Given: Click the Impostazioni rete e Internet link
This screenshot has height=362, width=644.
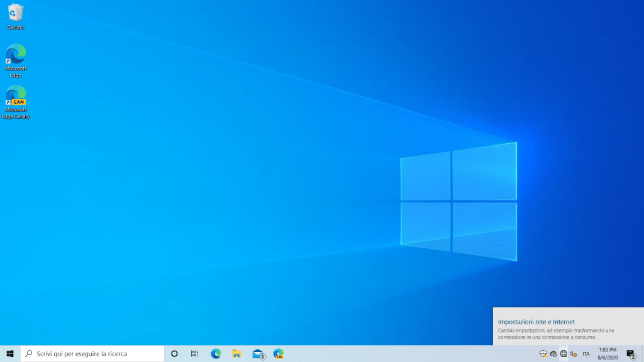Looking at the screenshot, I should click(x=536, y=322).
